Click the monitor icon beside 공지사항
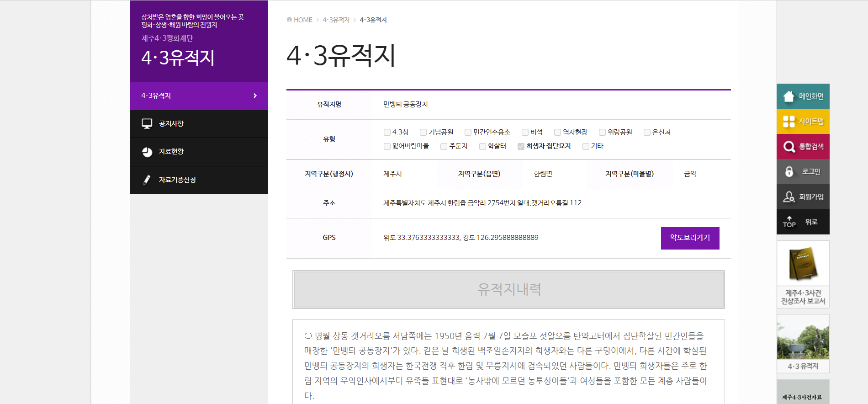The height and width of the screenshot is (404, 868). [147, 124]
